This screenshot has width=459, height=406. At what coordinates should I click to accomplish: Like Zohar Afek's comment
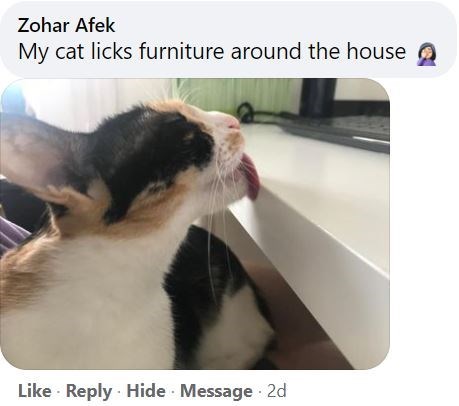click(35, 391)
